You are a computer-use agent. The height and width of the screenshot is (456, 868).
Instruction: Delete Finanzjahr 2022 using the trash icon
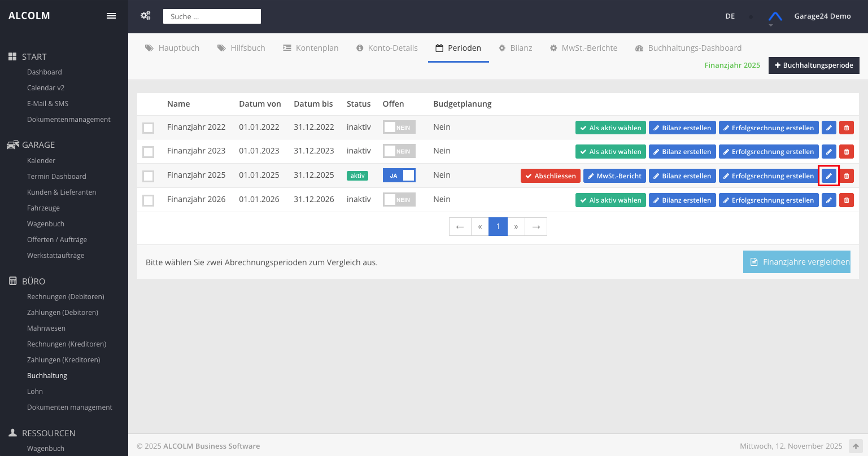click(x=846, y=128)
